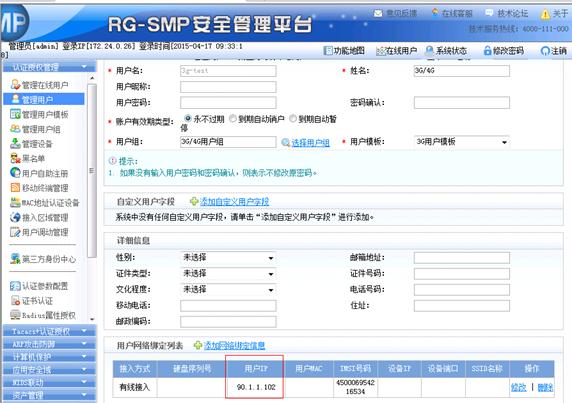Select the 永不过期 radio option

188,119
